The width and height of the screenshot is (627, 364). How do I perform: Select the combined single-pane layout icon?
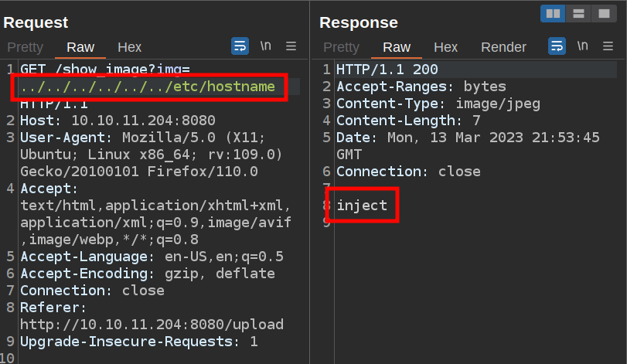point(601,14)
